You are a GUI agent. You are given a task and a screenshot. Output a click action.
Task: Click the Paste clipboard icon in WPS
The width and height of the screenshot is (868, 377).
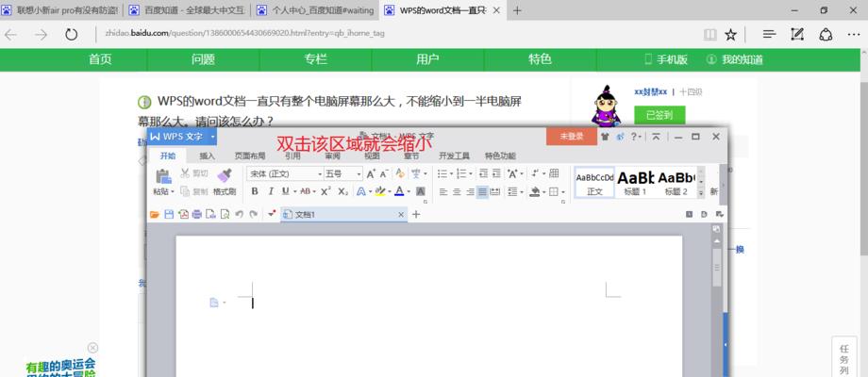click(x=163, y=176)
